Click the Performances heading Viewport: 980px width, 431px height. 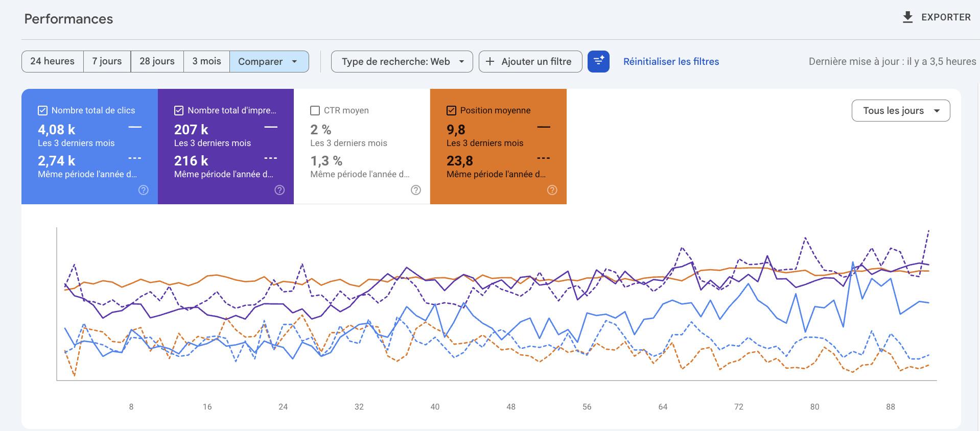[69, 19]
